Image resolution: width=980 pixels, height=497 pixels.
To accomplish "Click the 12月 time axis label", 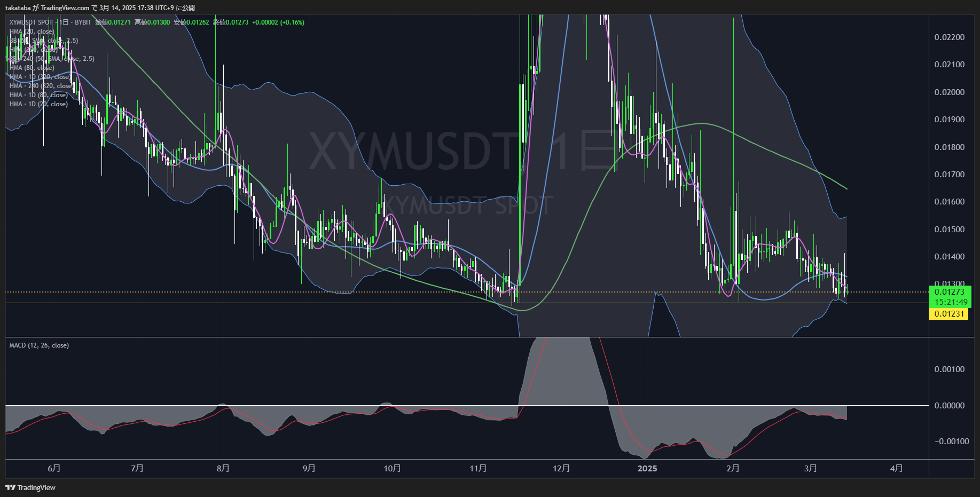I will (562, 468).
